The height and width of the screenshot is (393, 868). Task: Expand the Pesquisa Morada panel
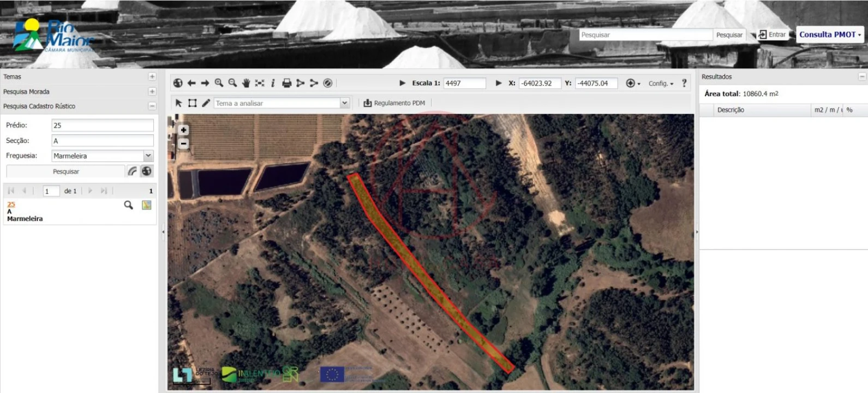152,91
